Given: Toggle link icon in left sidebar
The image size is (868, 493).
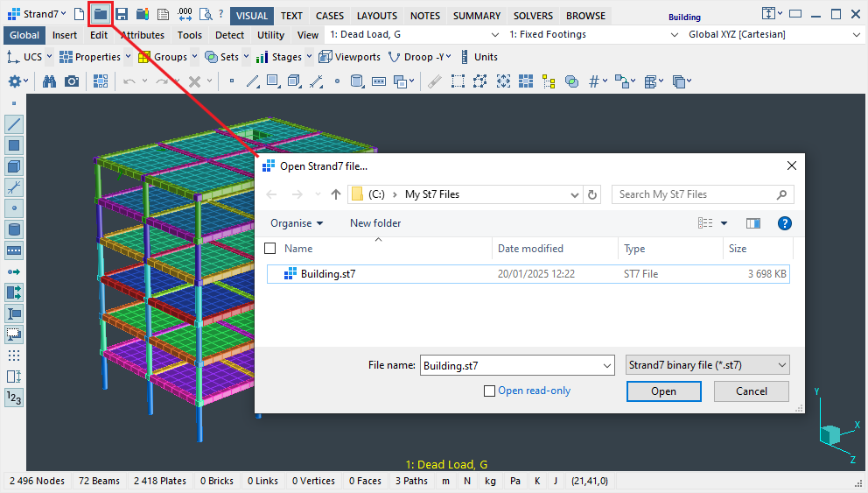Looking at the screenshot, I should [14, 187].
